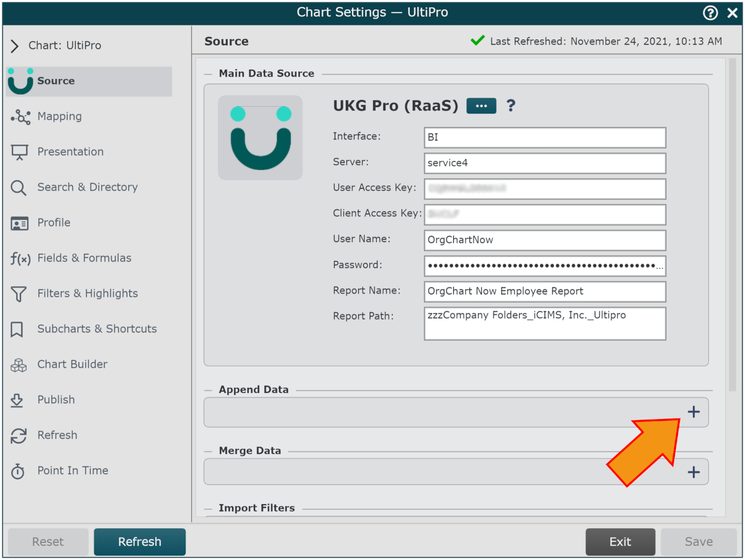This screenshot has height=560, width=745.
Task: Click the Search & Directory magnifier icon
Action: (x=19, y=187)
